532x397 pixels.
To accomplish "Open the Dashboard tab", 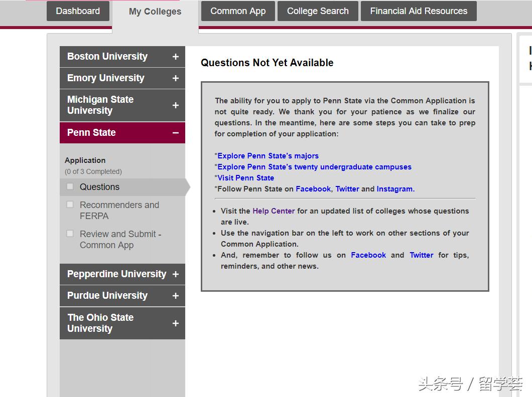I will (x=78, y=11).
